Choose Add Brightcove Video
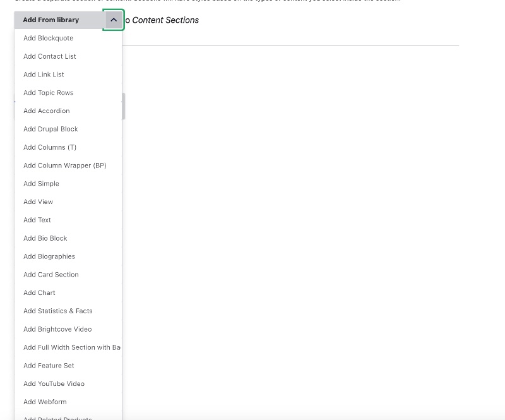This screenshot has width=505, height=420. [x=57, y=329]
